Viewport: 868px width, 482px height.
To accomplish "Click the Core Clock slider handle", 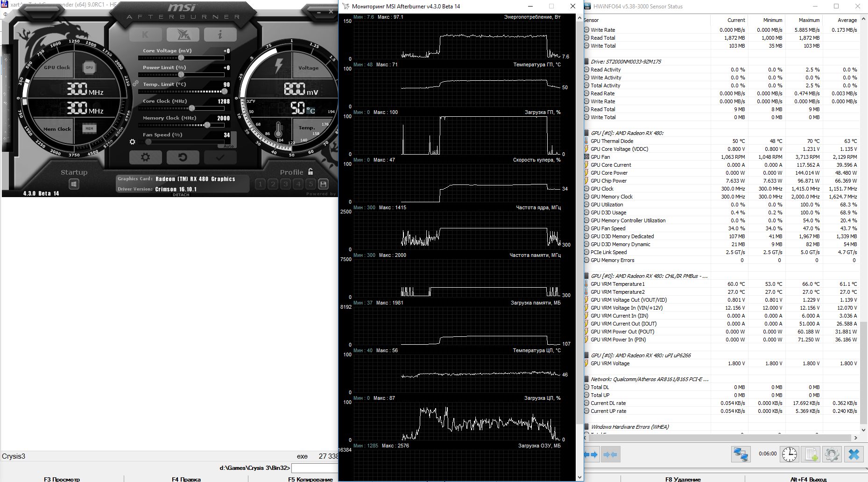I will [192, 108].
